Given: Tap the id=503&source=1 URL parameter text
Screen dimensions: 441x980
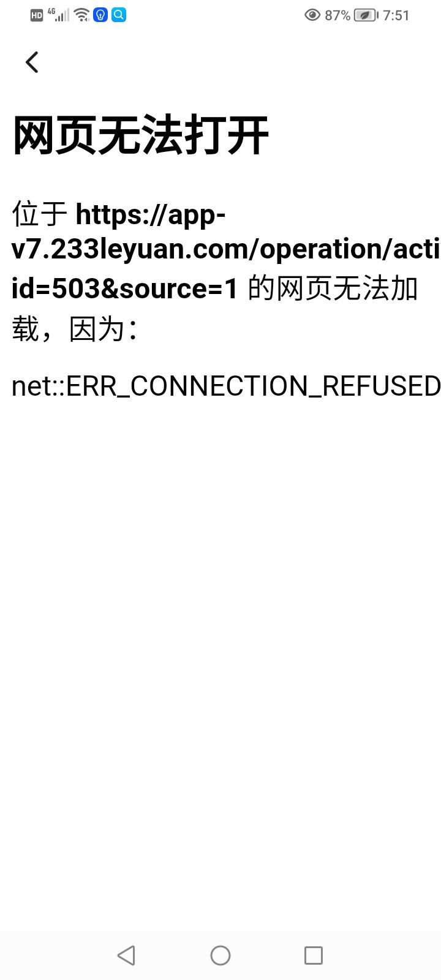Looking at the screenshot, I should pyautogui.click(x=124, y=288).
